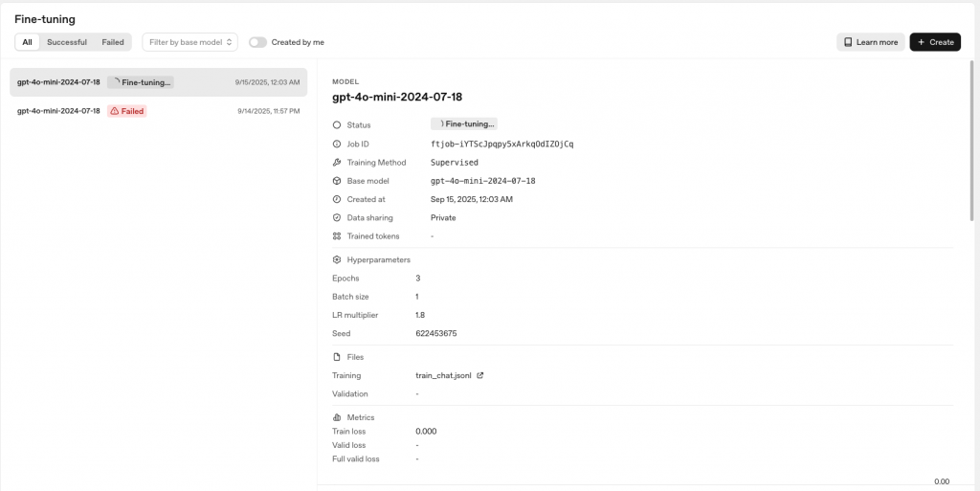Click the Train loss value 0.000

(426, 432)
